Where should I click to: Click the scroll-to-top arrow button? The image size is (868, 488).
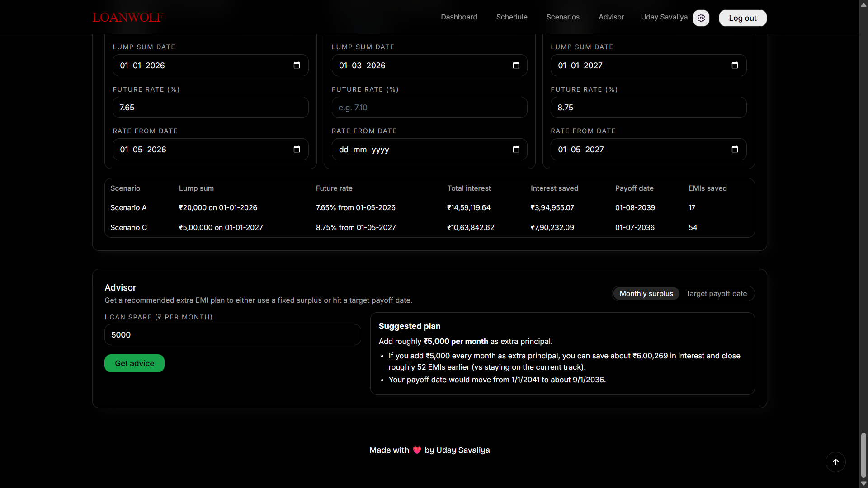pos(835,462)
